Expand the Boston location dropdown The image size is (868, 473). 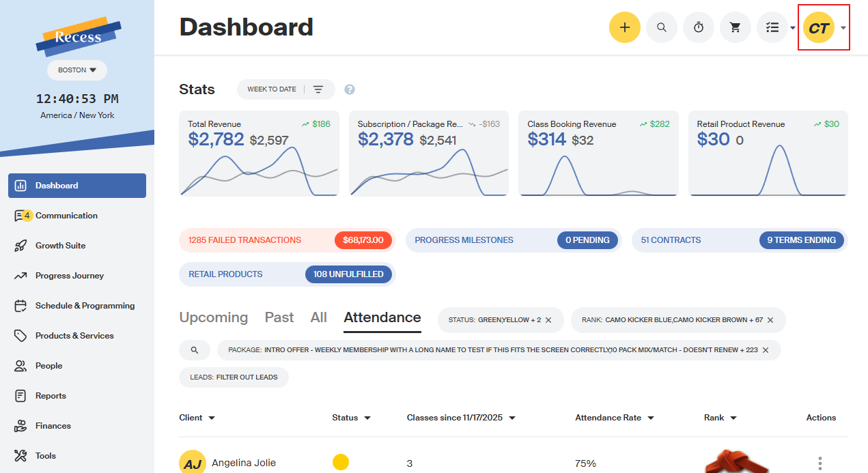tap(77, 70)
